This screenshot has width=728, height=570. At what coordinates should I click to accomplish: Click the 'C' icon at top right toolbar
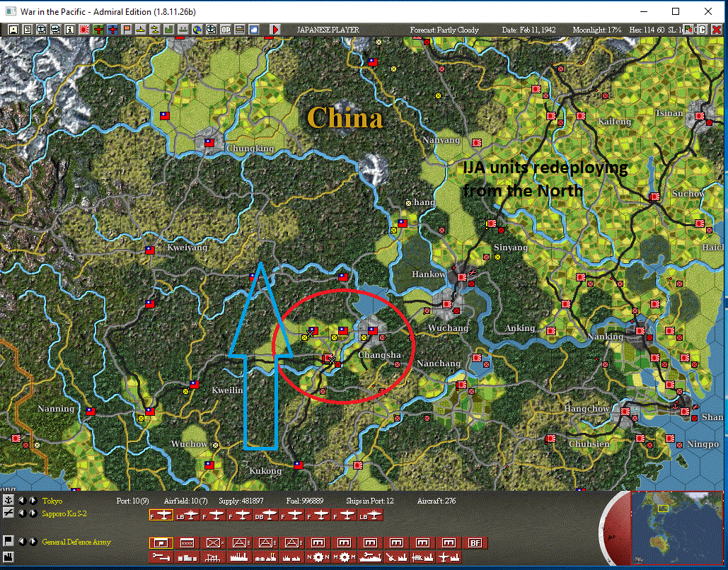(703, 30)
